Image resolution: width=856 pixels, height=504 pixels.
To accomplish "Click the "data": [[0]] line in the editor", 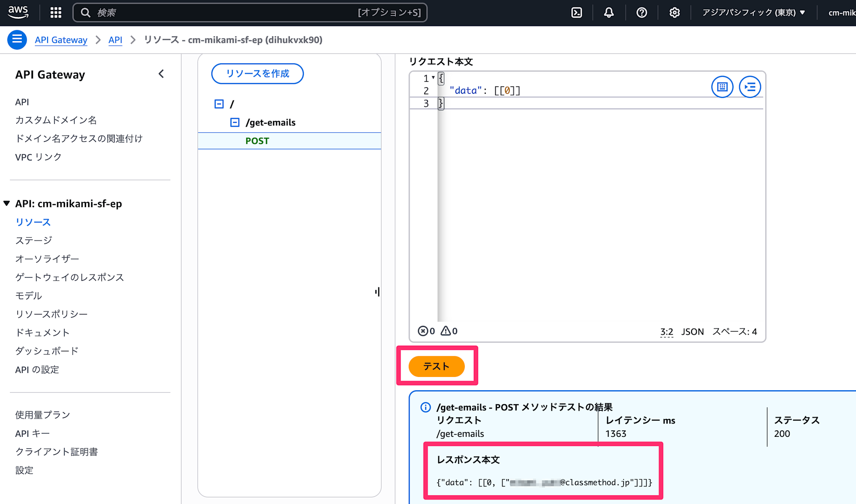I will pos(484,91).
